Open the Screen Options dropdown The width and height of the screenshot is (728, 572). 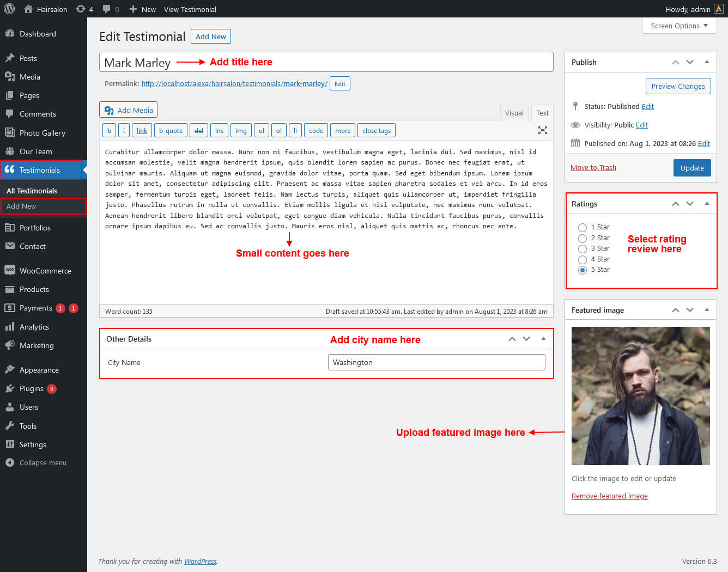680,26
